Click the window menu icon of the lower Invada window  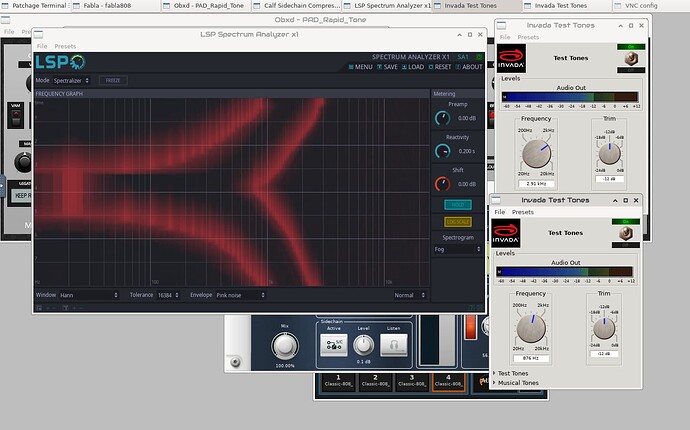(496, 200)
